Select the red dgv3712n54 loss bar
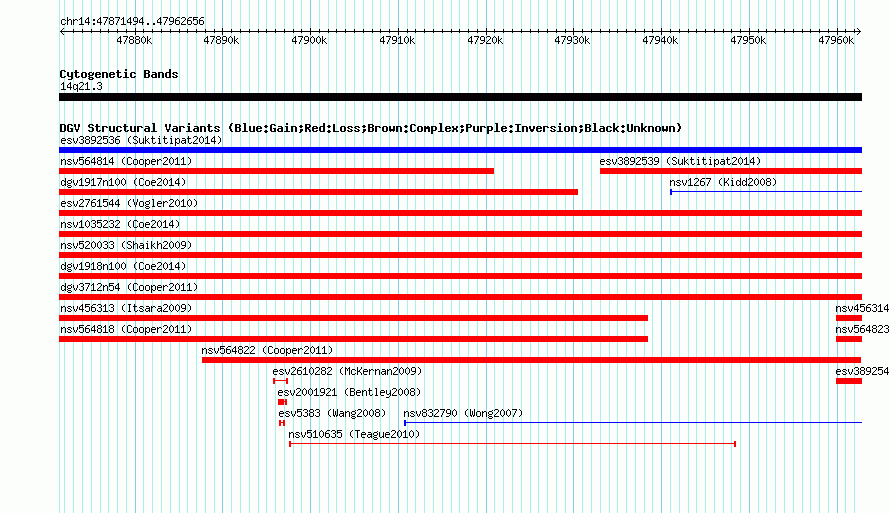Viewport: 890px width, 513px height. pyautogui.click(x=460, y=297)
